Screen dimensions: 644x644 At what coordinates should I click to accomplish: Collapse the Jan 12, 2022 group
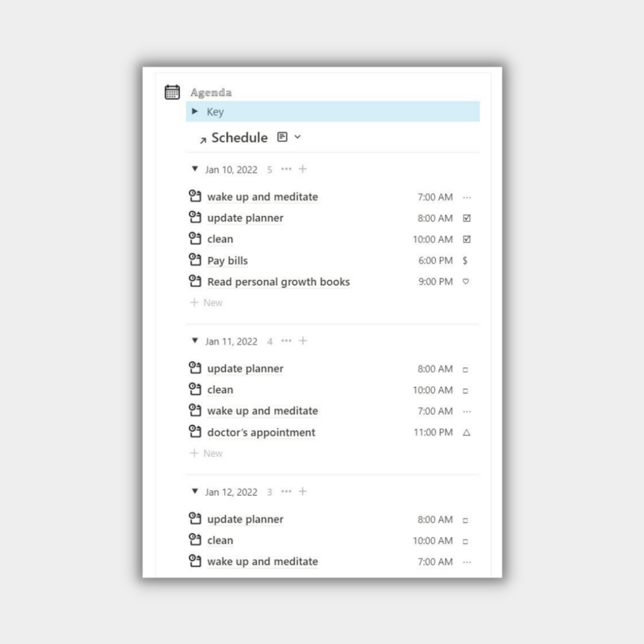coord(195,491)
